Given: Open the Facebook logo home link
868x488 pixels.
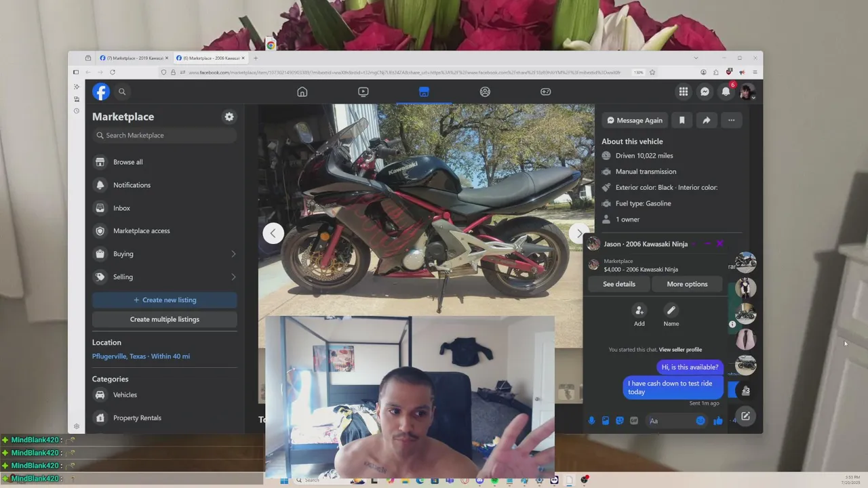Looking at the screenshot, I should pos(101,91).
